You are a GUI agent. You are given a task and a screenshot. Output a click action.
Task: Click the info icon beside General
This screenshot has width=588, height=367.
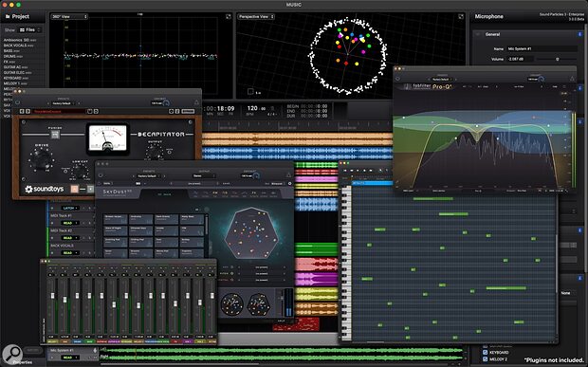[x=579, y=34]
